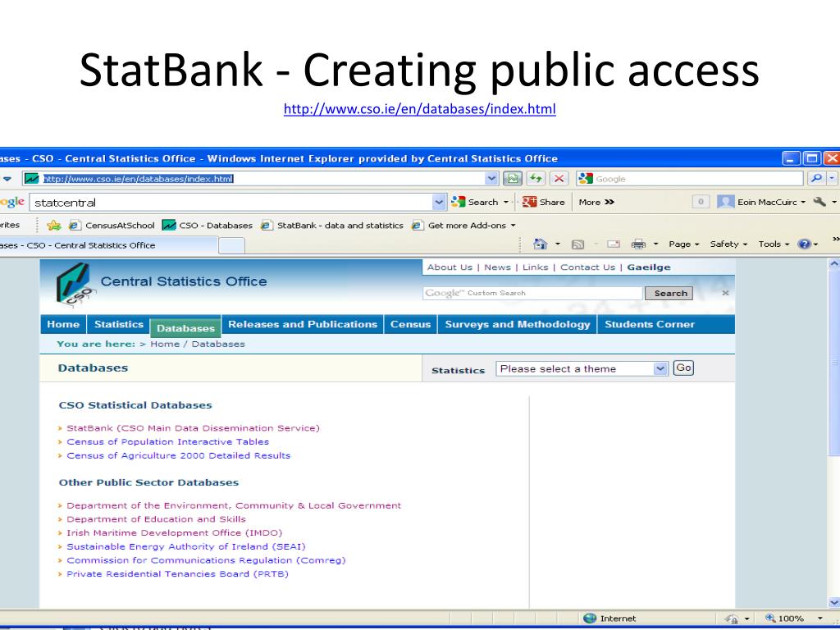Open Department of Education and Skills link
Viewport: 840px width, 630px height.
pyautogui.click(x=156, y=519)
